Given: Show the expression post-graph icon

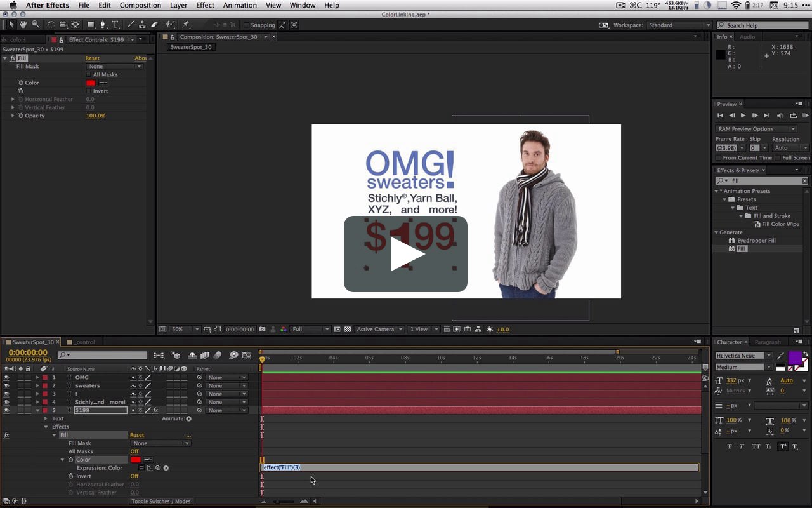Looking at the screenshot, I should coord(150,468).
